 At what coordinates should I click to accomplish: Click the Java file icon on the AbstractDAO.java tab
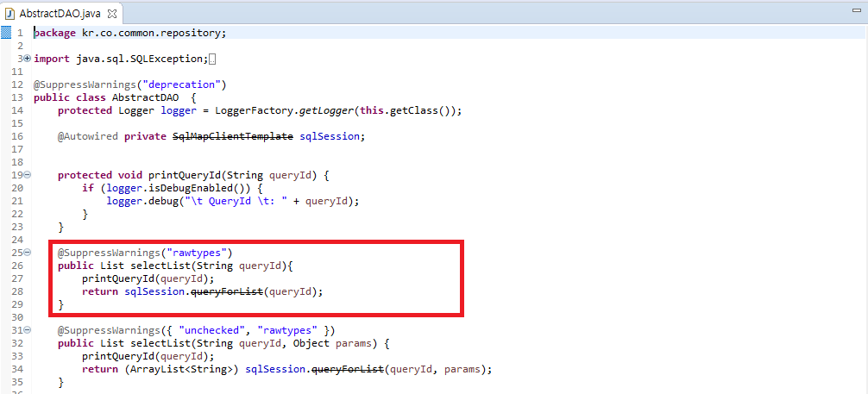(x=9, y=13)
